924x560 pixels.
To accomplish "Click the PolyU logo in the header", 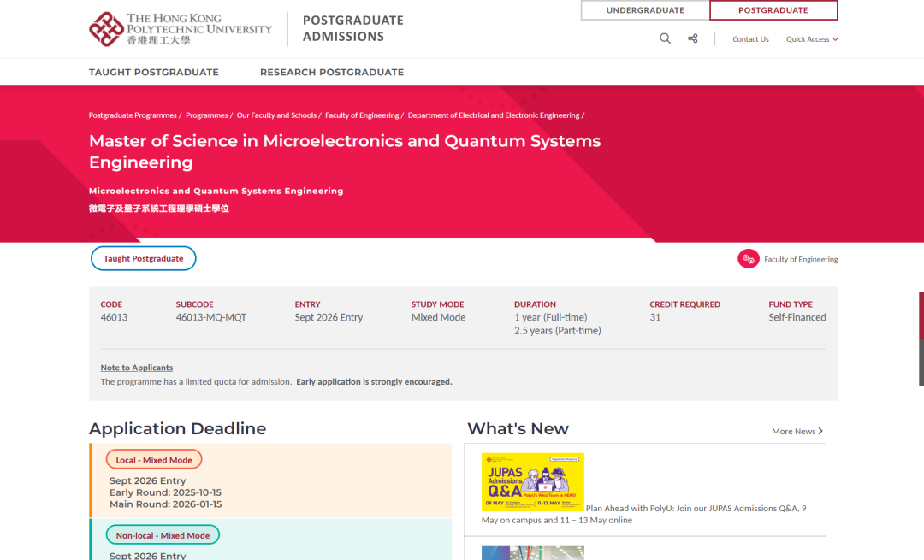I will 181,29.
